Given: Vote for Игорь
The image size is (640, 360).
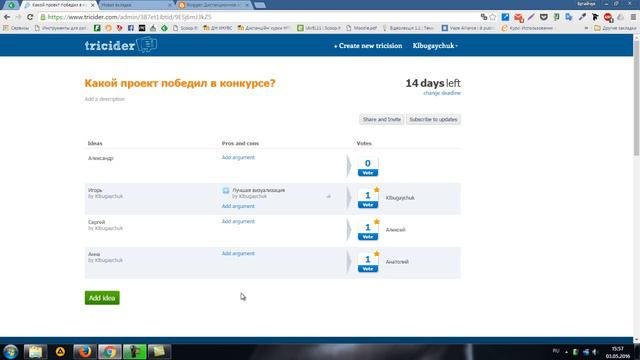Looking at the screenshot, I should pyautogui.click(x=368, y=205).
